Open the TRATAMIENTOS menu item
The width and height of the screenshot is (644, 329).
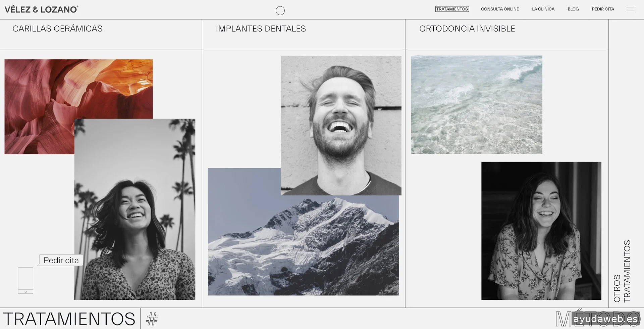(452, 9)
